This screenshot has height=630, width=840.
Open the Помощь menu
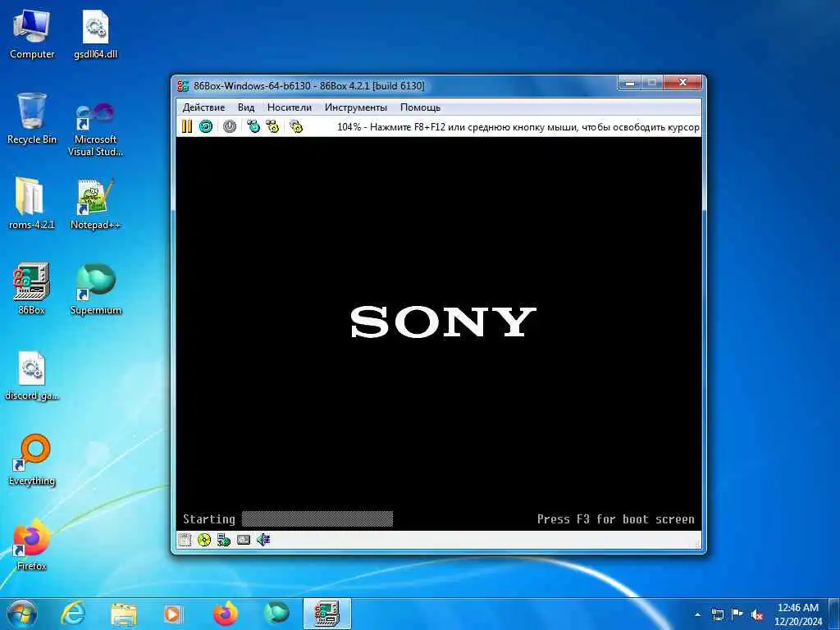click(x=420, y=107)
